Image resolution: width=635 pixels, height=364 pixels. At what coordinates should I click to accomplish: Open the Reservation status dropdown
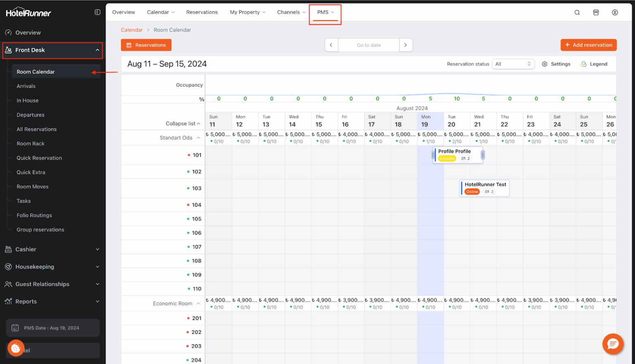click(513, 64)
